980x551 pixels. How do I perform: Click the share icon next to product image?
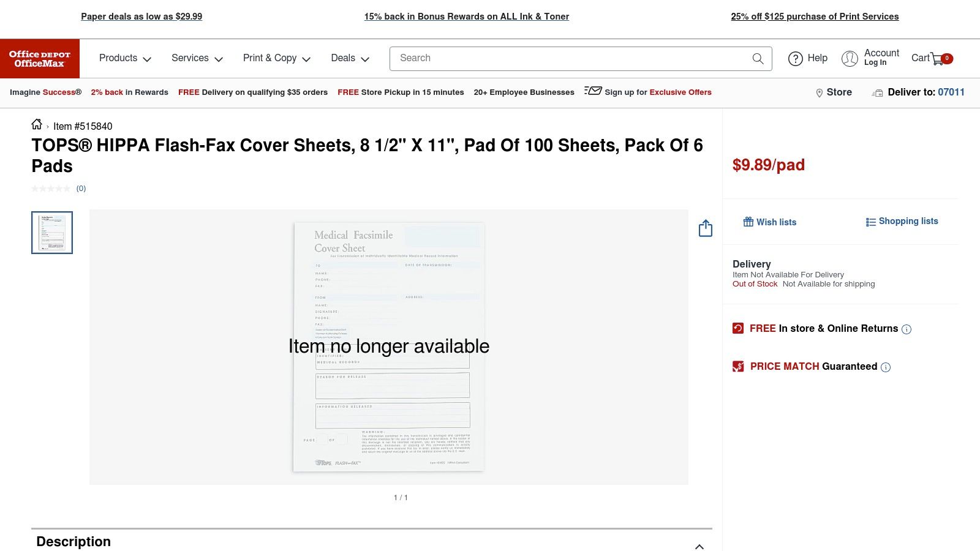(705, 228)
